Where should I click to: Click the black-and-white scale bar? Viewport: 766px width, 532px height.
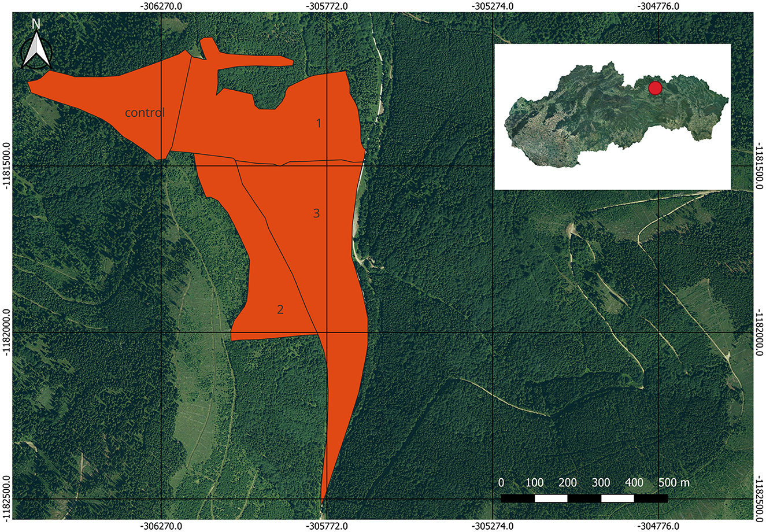[x=584, y=498]
